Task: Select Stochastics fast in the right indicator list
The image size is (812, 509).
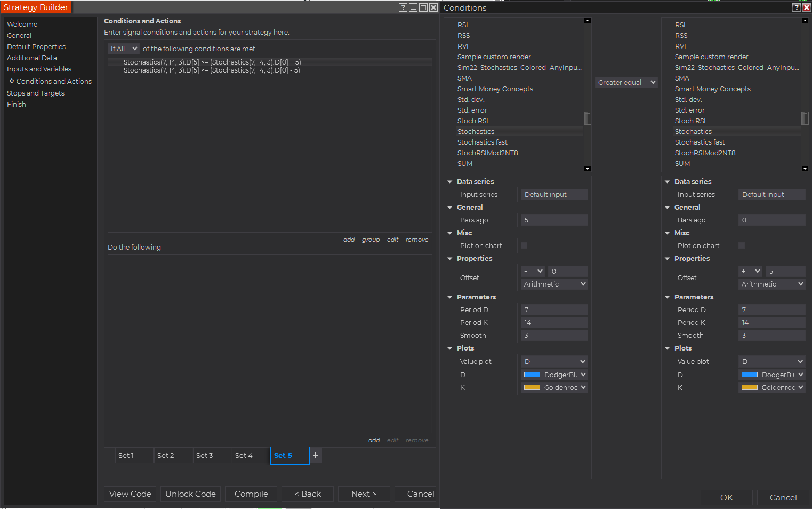Action: coord(700,142)
